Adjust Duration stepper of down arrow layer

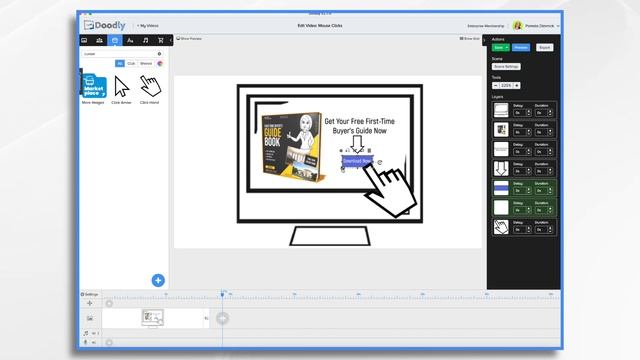[550, 171]
